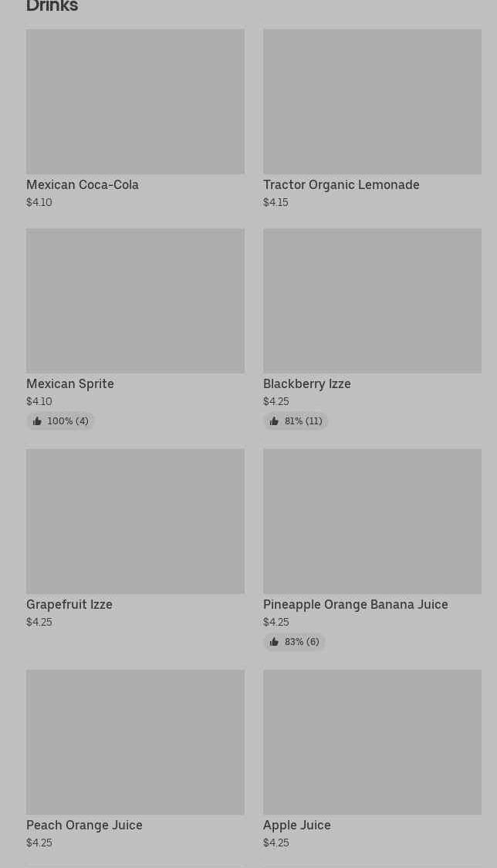497x868 pixels.
Task: Click the Drinks section heading
Action: point(52,7)
